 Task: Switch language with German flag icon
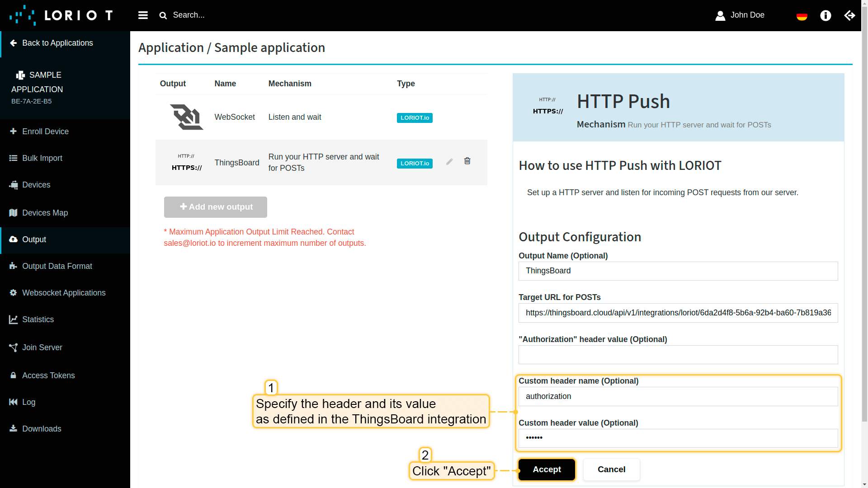[802, 16]
